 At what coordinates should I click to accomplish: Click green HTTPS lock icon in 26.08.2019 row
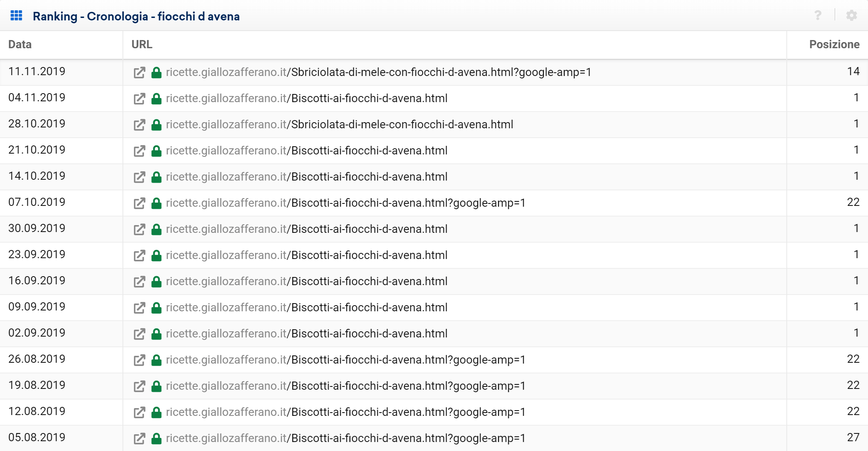(x=156, y=360)
